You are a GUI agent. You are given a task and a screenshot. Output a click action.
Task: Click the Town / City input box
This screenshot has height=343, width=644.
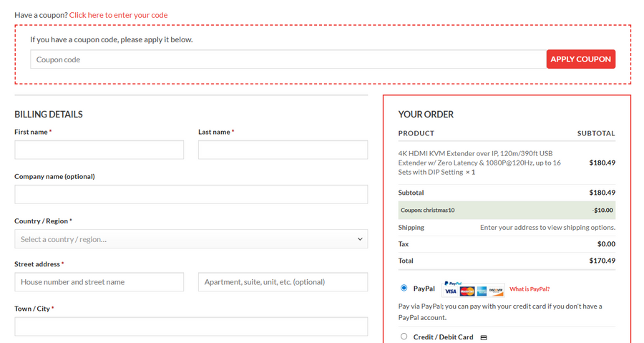(190, 327)
